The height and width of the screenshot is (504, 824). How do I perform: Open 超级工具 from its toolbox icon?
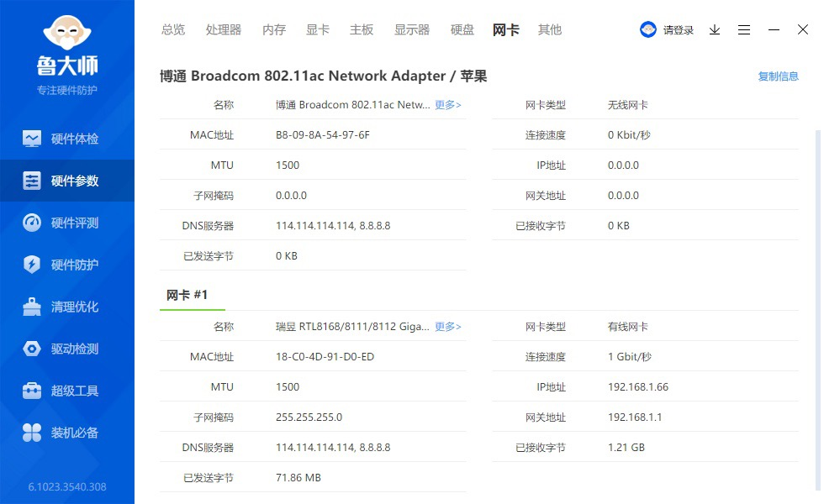click(x=32, y=391)
